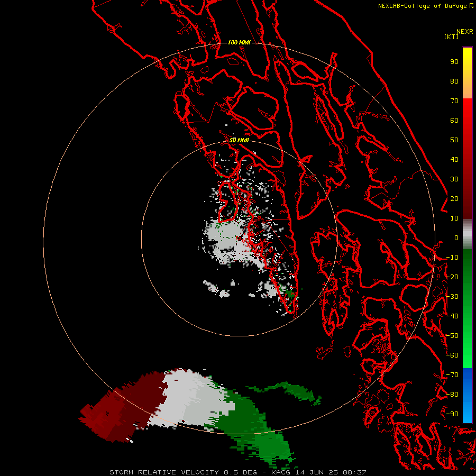Image resolution: width=476 pixels, height=476 pixels.
Task: Click the -50 value on velocity scale
Action: tap(452, 336)
